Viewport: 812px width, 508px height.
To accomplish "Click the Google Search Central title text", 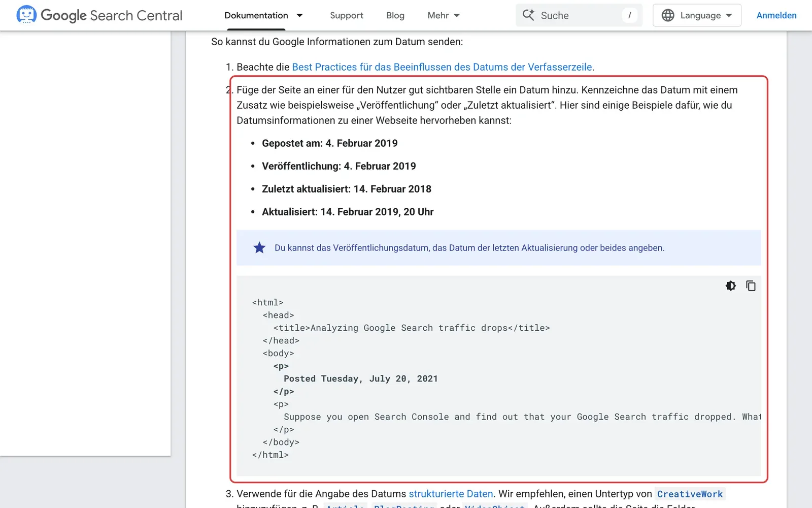I will (111, 15).
